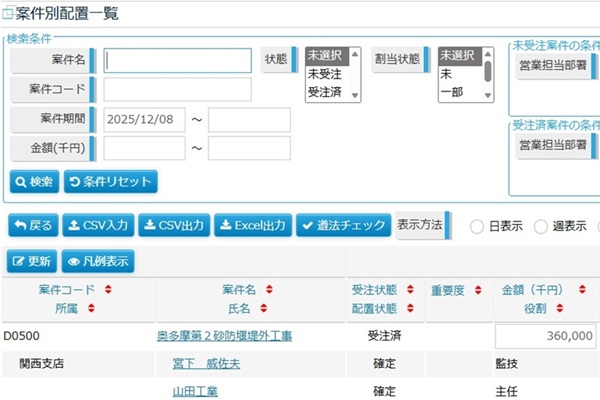Screen dimensions: 600x400
Task: Select the 日表示 radio button
Action: click(477, 226)
